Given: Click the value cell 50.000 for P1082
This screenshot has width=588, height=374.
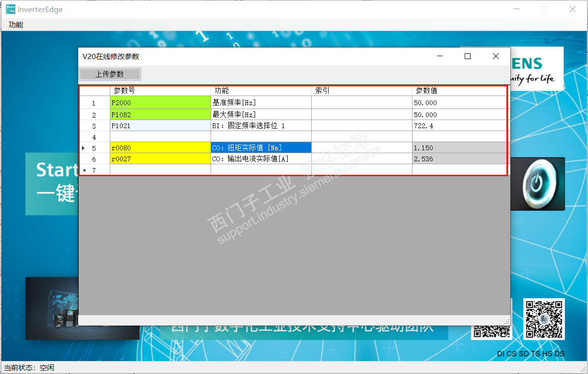Looking at the screenshot, I should [x=459, y=115].
